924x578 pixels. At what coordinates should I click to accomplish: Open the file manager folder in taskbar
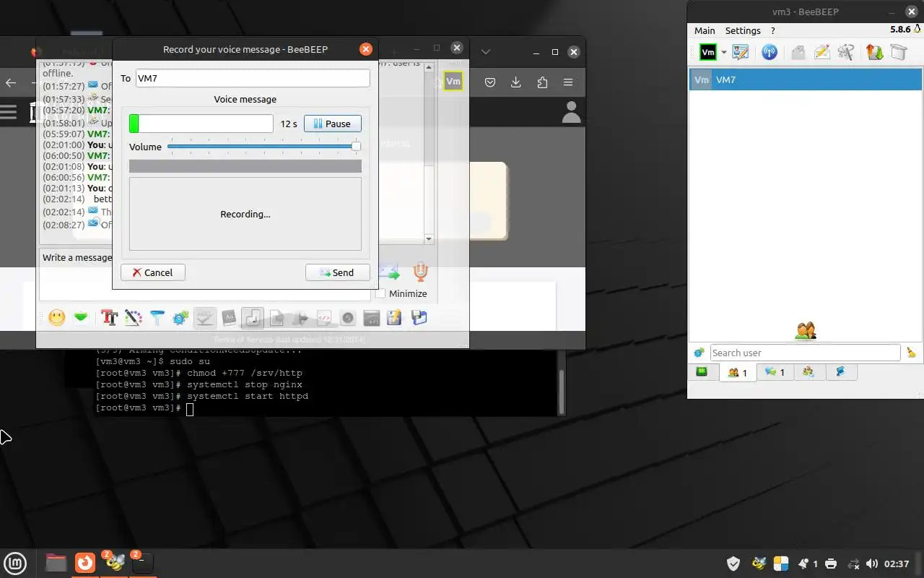(x=56, y=562)
